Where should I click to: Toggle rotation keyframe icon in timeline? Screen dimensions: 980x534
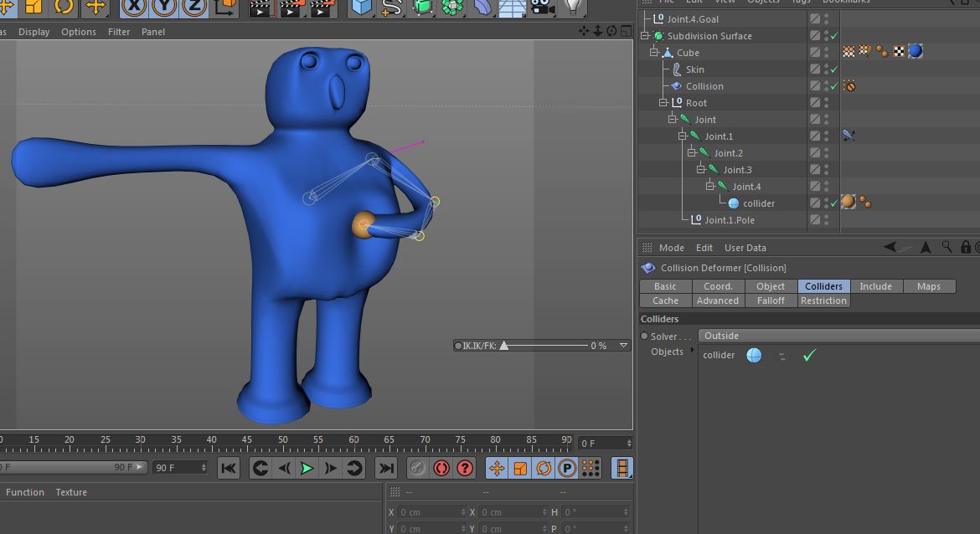[x=544, y=468]
